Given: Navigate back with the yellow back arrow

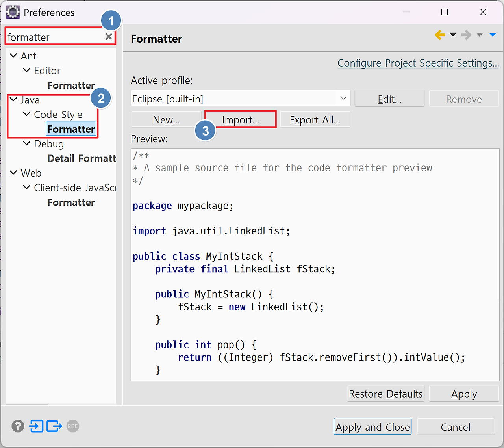Looking at the screenshot, I should click(440, 35).
